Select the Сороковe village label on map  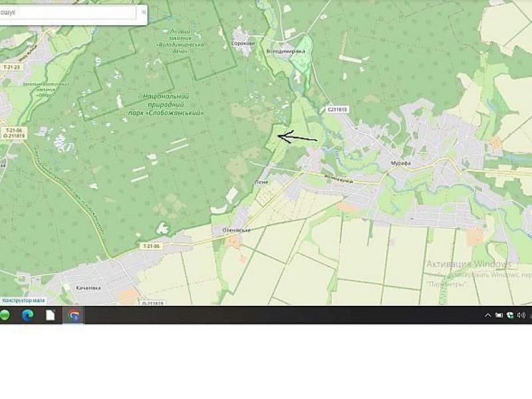(242, 43)
